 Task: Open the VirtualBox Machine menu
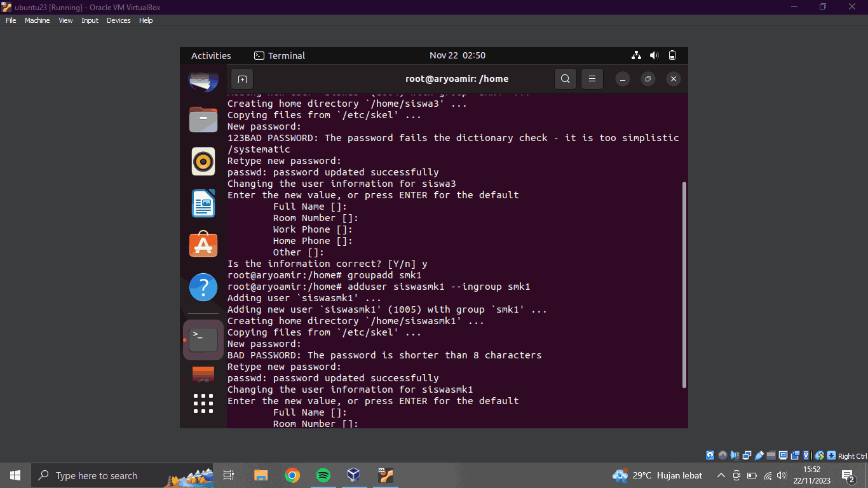[x=37, y=20]
